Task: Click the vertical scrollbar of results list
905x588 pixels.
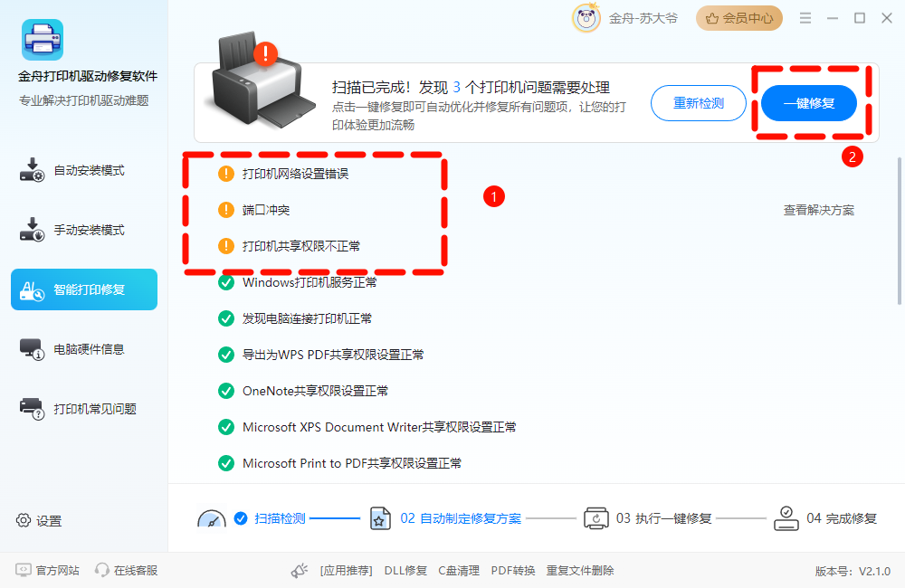Action: pos(900,231)
